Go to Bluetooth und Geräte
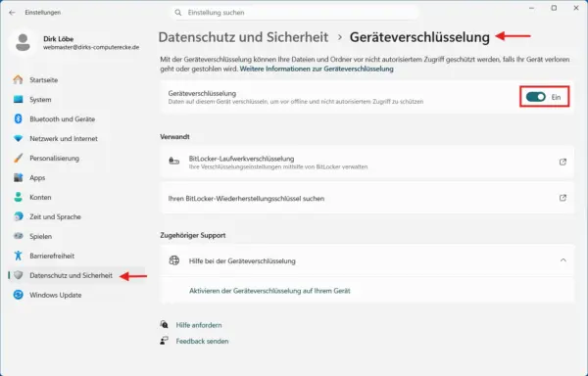 click(x=76, y=118)
